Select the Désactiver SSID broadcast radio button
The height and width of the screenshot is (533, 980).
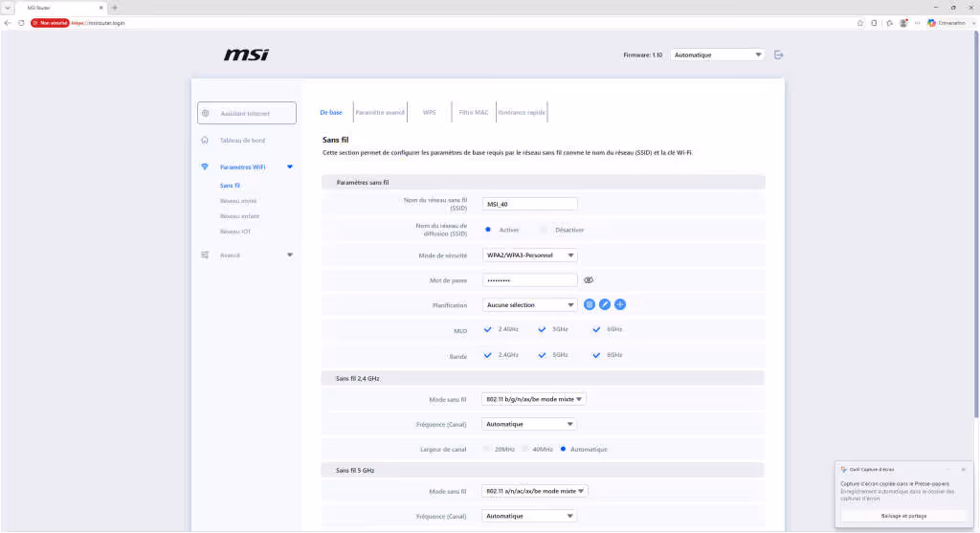(x=544, y=230)
